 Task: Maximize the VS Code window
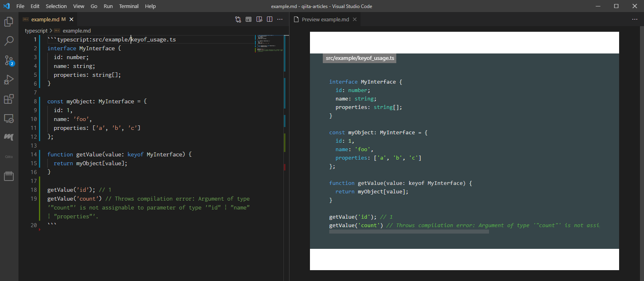pos(616,6)
